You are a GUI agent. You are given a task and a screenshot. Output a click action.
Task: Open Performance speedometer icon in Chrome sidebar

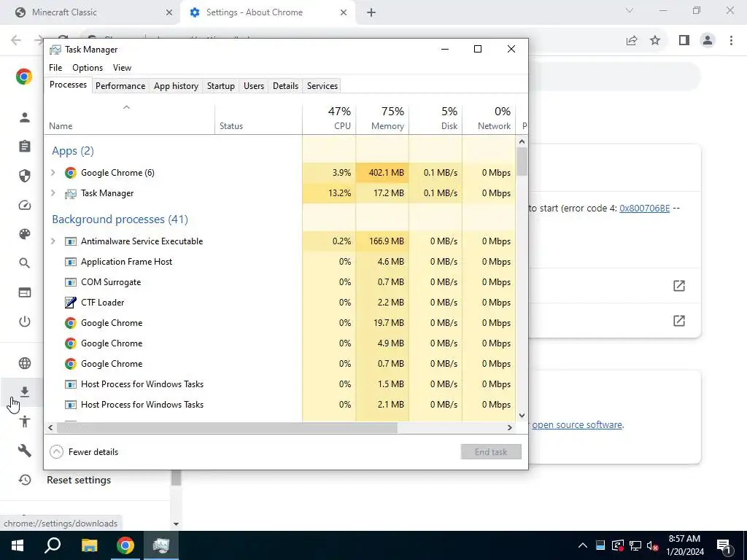25,205
